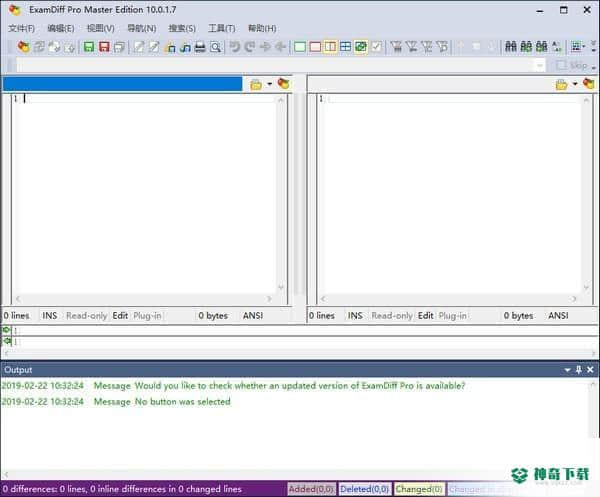Image resolution: width=600 pixels, height=497 pixels.
Task: Open the 导航(N) menu
Action: (x=142, y=28)
